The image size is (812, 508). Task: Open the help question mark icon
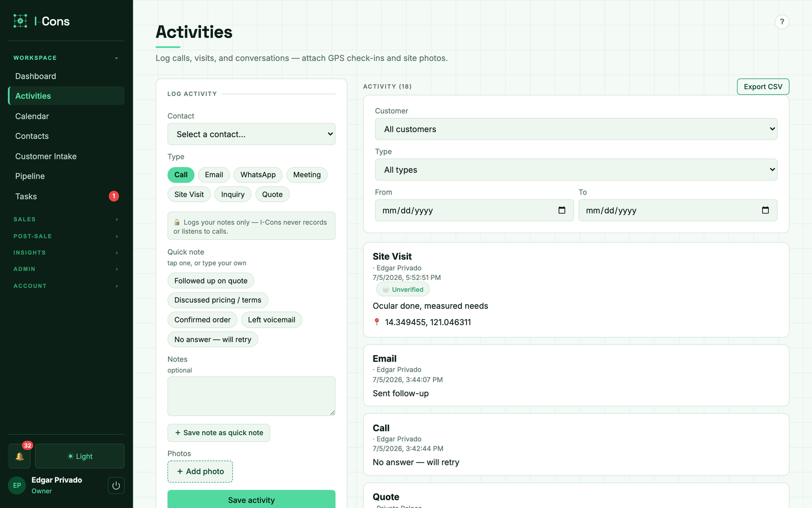782,22
